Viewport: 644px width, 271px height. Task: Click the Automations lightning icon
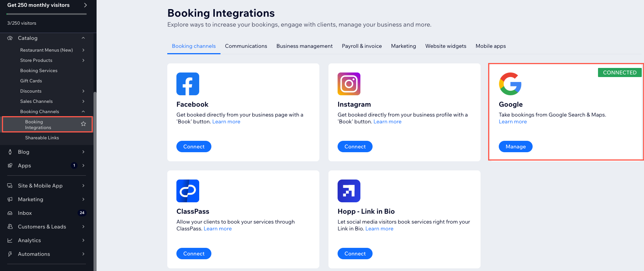(x=10, y=254)
